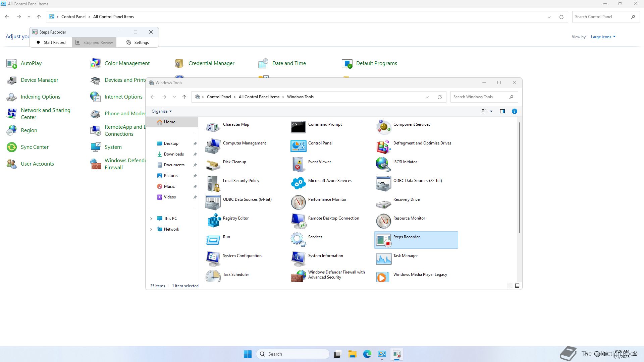Open Resource Monitor icon
Image resolution: width=644 pixels, height=362 pixels.
(383, 221)
